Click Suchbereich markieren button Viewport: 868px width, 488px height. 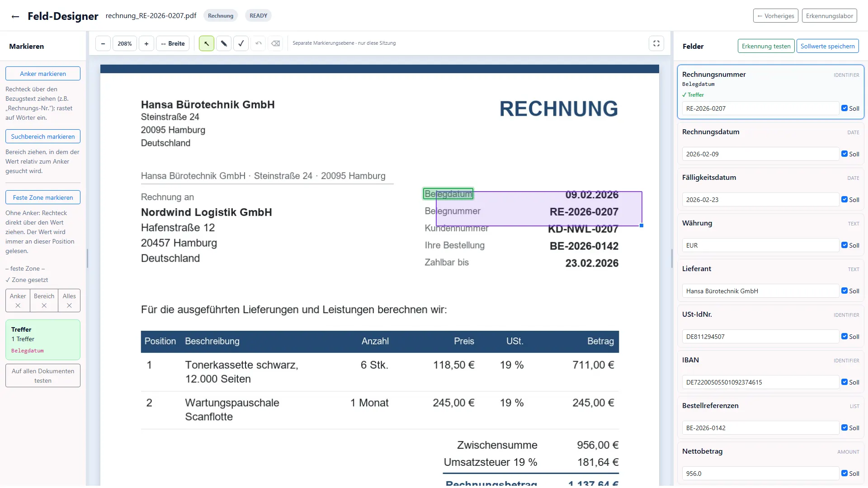pos(43,136)
